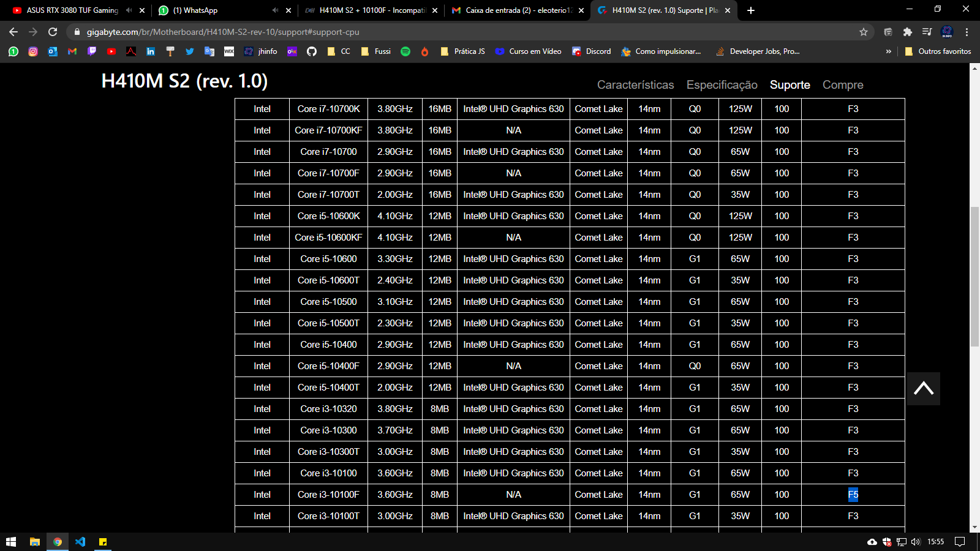Click the page vertical scrollbar thumb

click(x=974, y=277)
